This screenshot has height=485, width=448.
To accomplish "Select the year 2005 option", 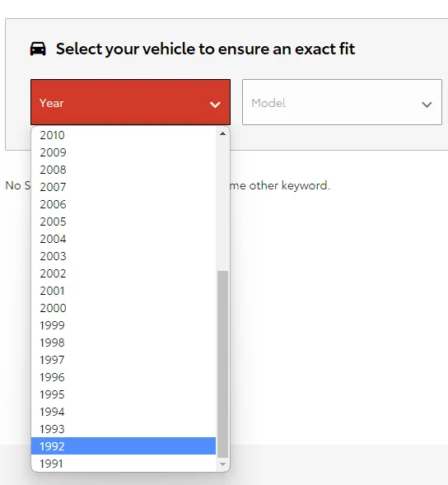I will [x=124, y=222].
